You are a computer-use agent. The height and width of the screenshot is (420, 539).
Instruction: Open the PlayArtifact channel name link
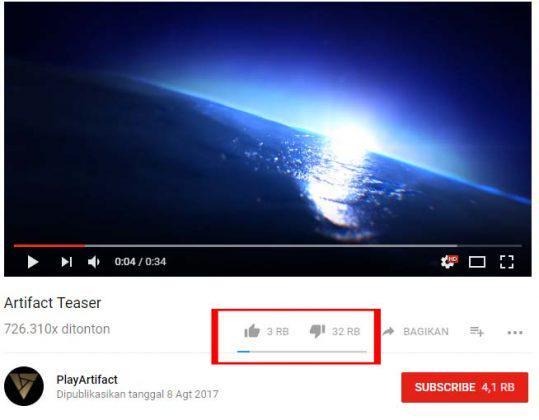pos(87,379)
